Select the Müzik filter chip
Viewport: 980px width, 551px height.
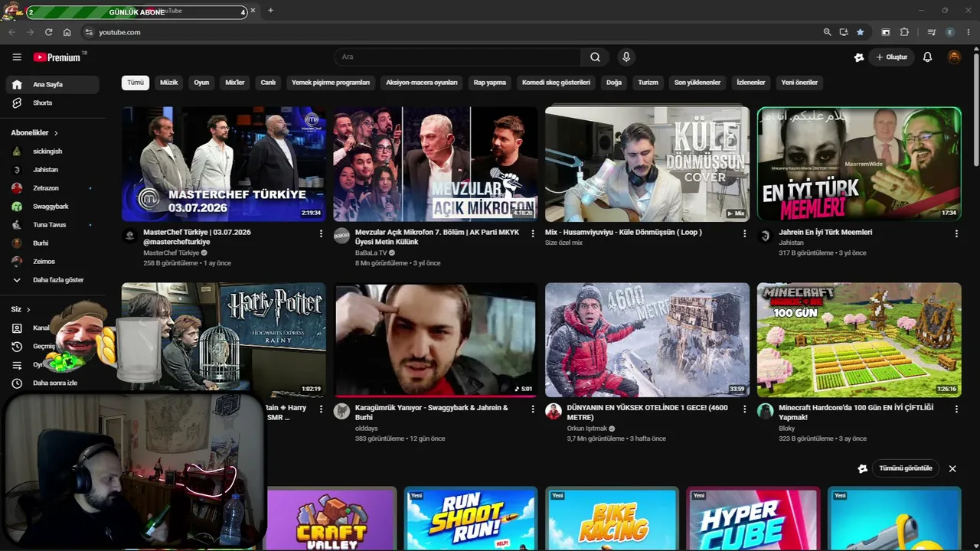coord(168,83)
